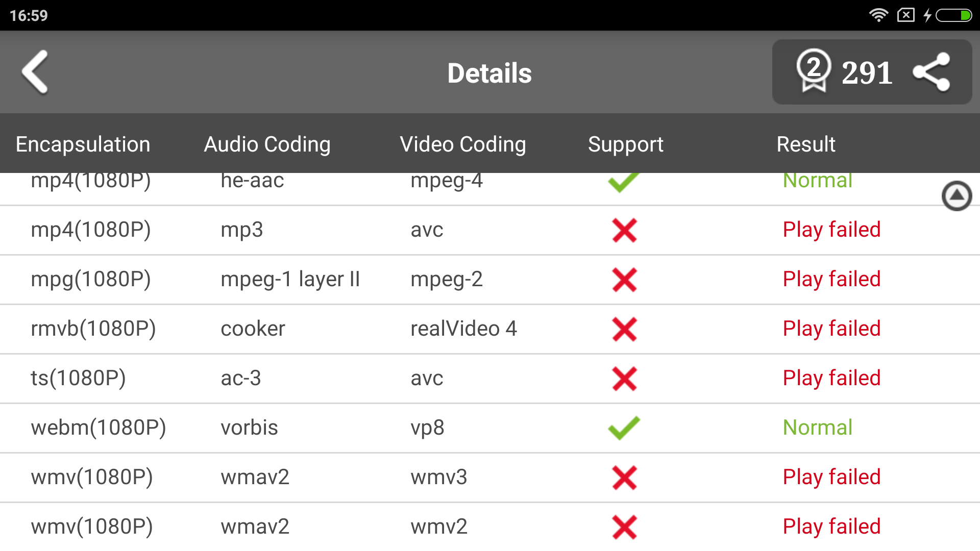Tap the red X in wmv3 row
Image resolution: width=980 pixels, height=551 pixels.
[624, 478]
